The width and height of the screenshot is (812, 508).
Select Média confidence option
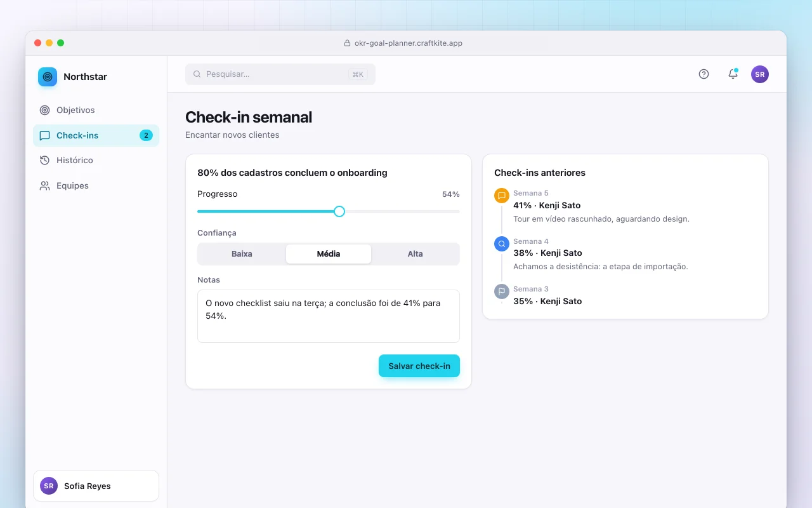coord(329,254)
